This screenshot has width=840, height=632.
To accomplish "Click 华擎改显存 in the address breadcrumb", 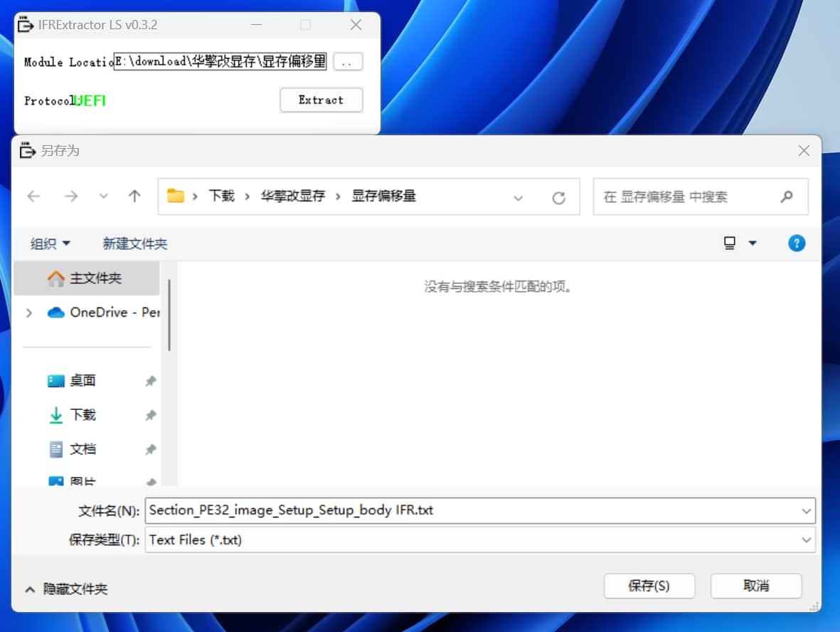I will 292,196.
